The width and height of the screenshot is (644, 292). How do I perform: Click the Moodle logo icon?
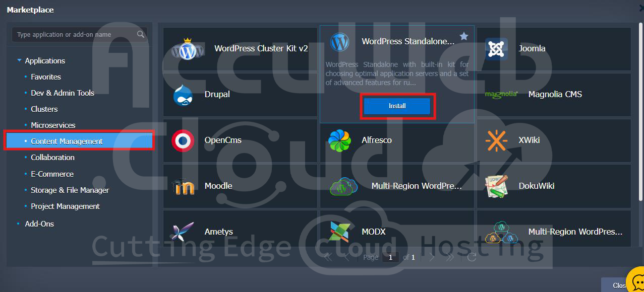click(183, 186)
